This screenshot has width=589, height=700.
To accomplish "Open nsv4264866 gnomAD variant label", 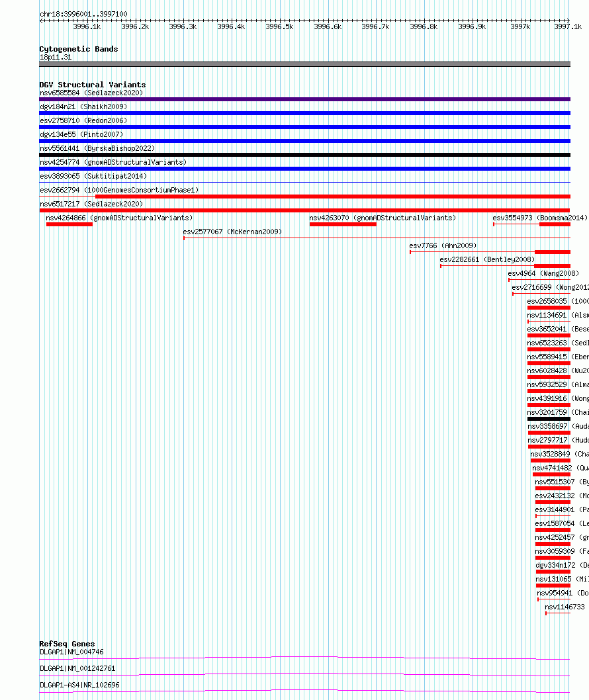I will coord(119,218).
